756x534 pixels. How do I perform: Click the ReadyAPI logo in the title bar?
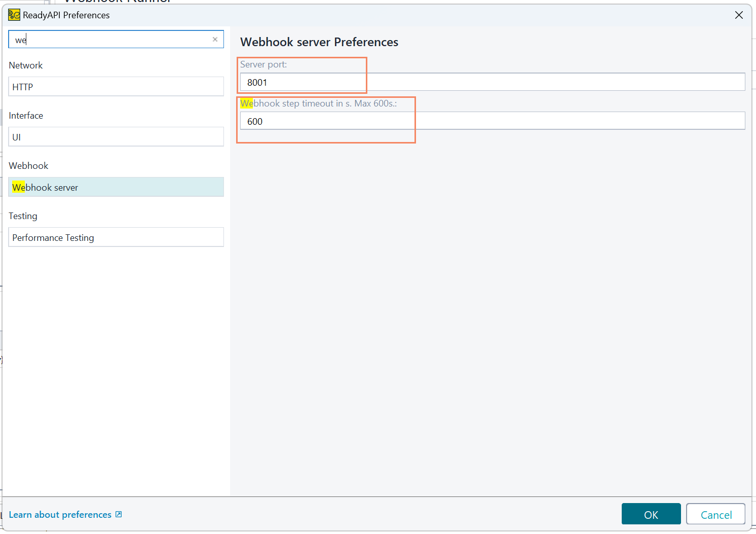[x=14, y=15]
